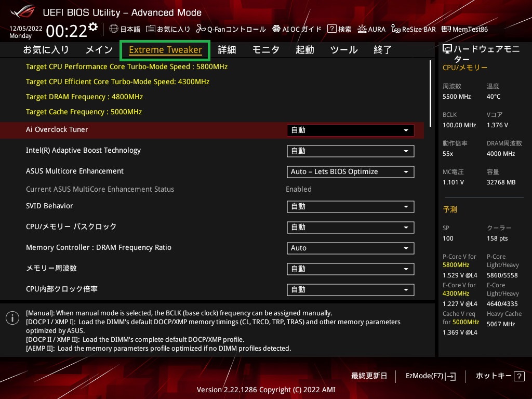Click the AI OC ガイド label
532x399 pixels.
[x=302, y=29]
